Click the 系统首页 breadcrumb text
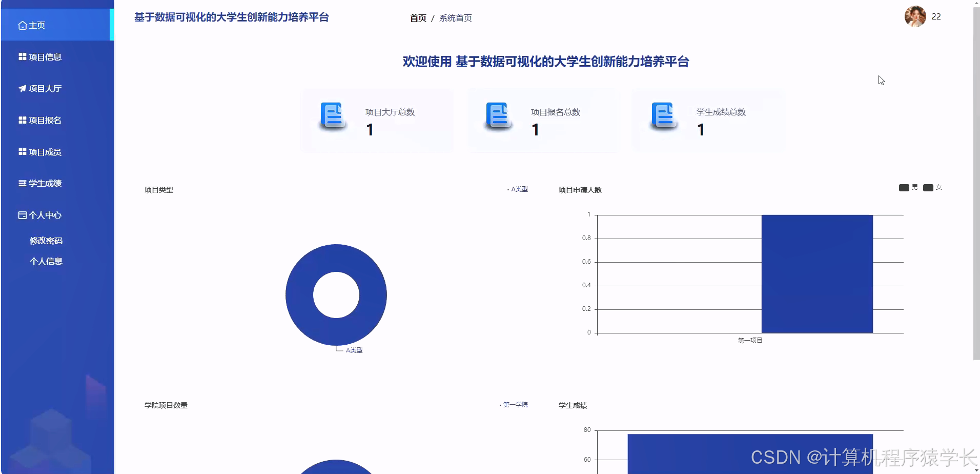980x474 pixels. click(456, 18)
